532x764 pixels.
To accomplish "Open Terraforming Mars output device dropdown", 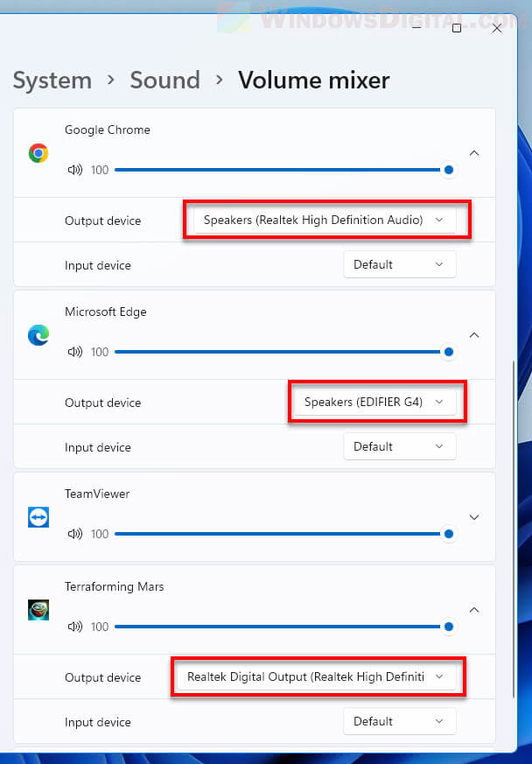I will pyautogui.click(x=316, y=676).
